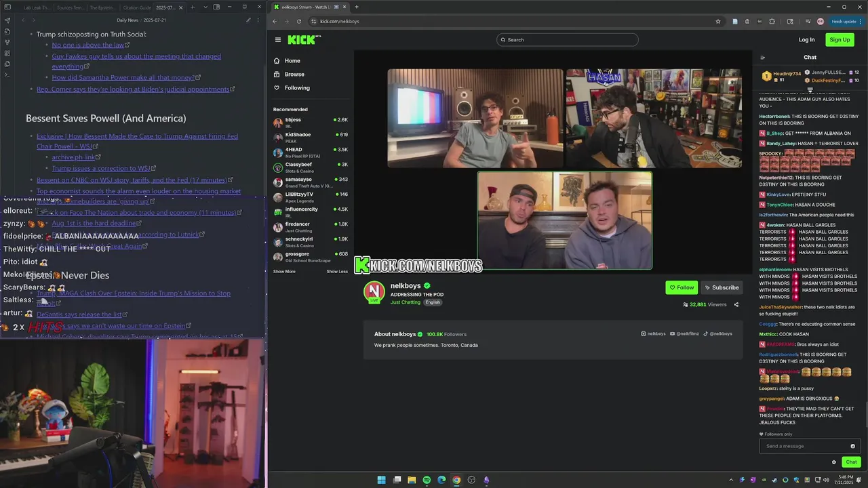The image size is (868, 488).
Task: Open recommended channel 4HEAD
Action: 311,152
